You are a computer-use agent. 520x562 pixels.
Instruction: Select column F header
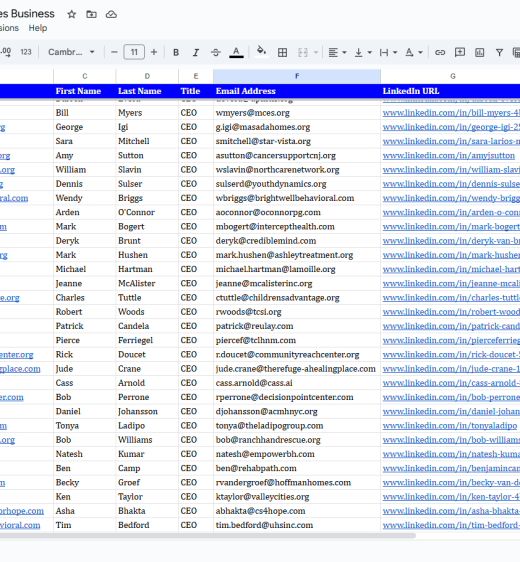297,76
